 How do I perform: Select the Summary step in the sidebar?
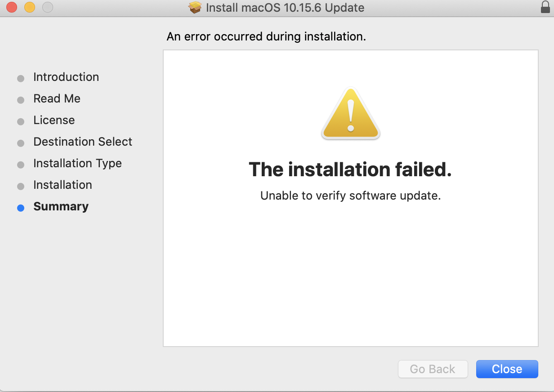coord(61,206)
